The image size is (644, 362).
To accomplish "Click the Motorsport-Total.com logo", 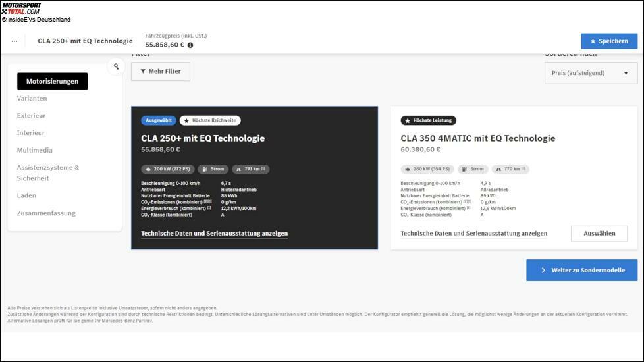I will click(x=21, y=8).
